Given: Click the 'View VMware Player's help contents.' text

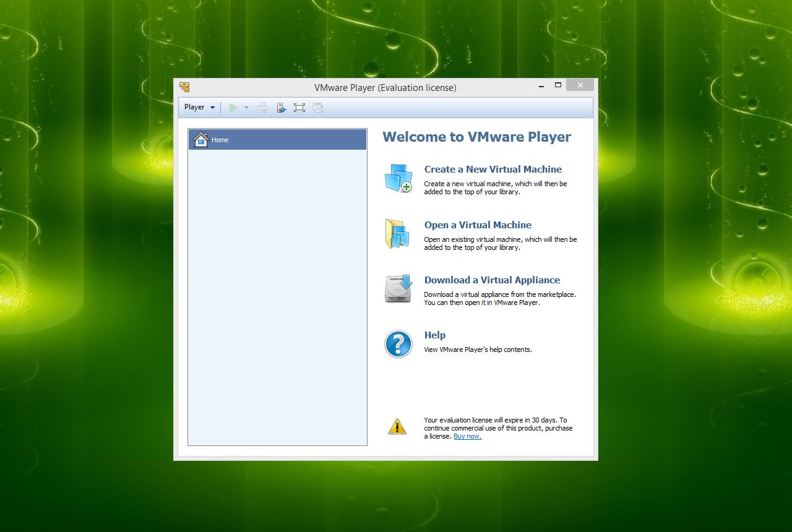Looking at the screenshot, I should pyautogui.click(x=478, y=350).
